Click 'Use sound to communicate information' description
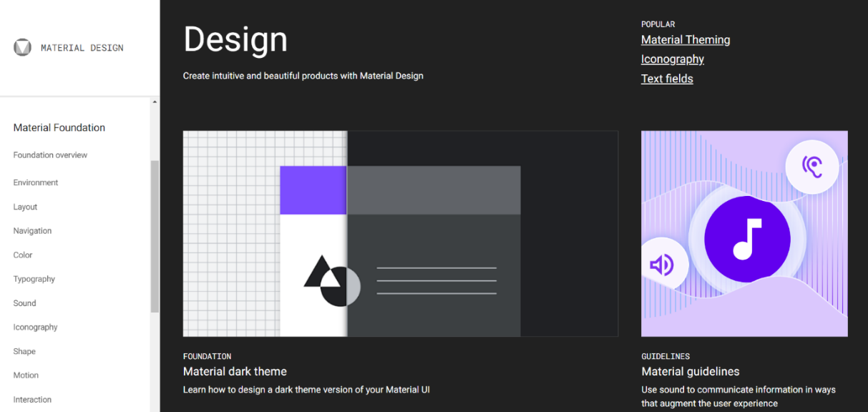 coord(738,396)
